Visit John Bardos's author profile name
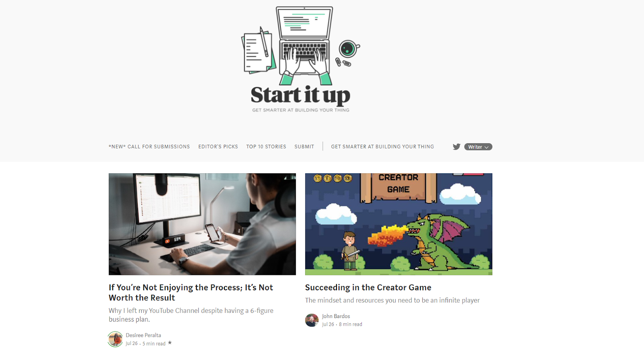The height and width of the screenshot is (349, 644). 336,316
